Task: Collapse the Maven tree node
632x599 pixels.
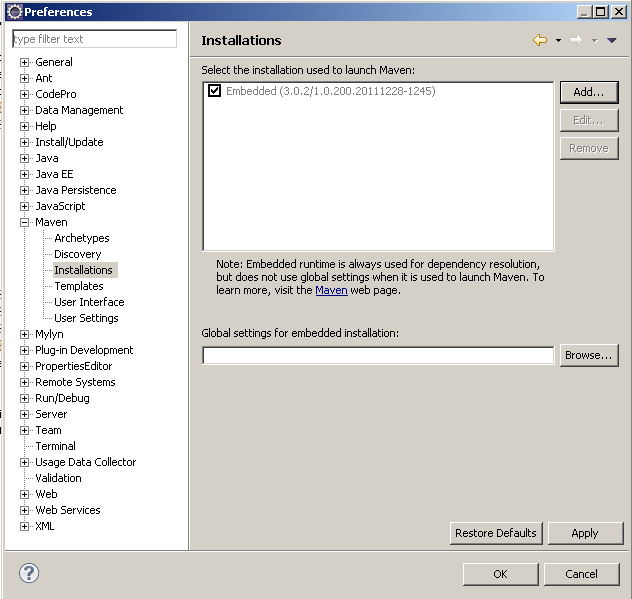Action: pos(25,222)
